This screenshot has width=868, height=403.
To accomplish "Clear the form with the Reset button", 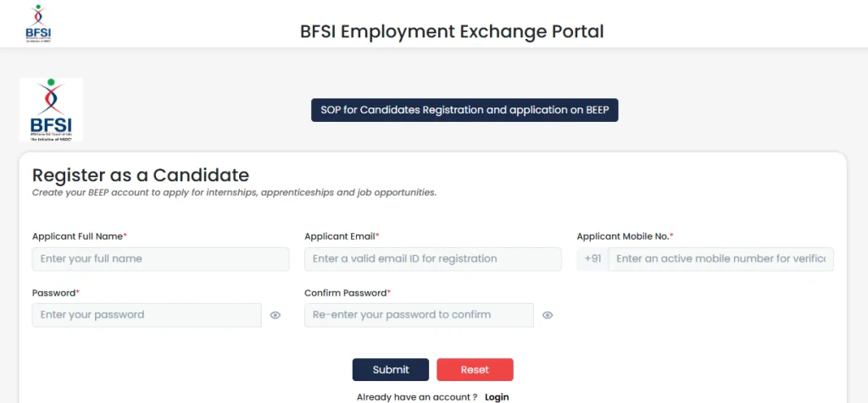I will 475,370.
